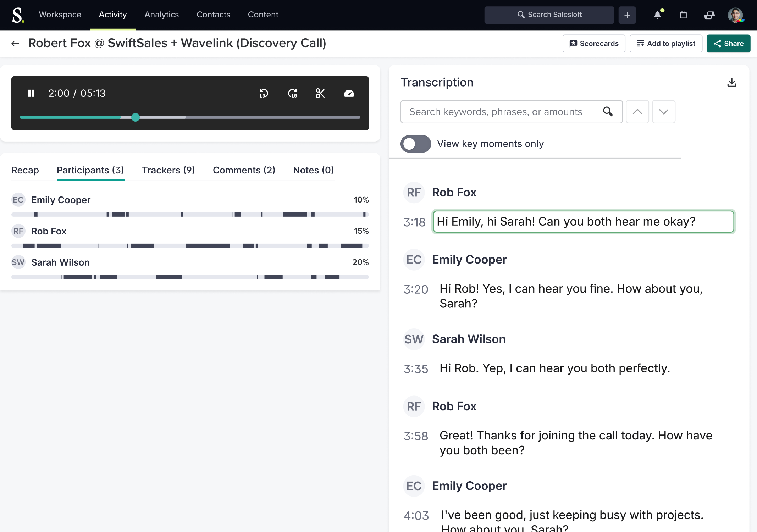Jump to transcript timestamp 3:35
The width and height of the screenshot is (757, 532).
coord(416,369)
